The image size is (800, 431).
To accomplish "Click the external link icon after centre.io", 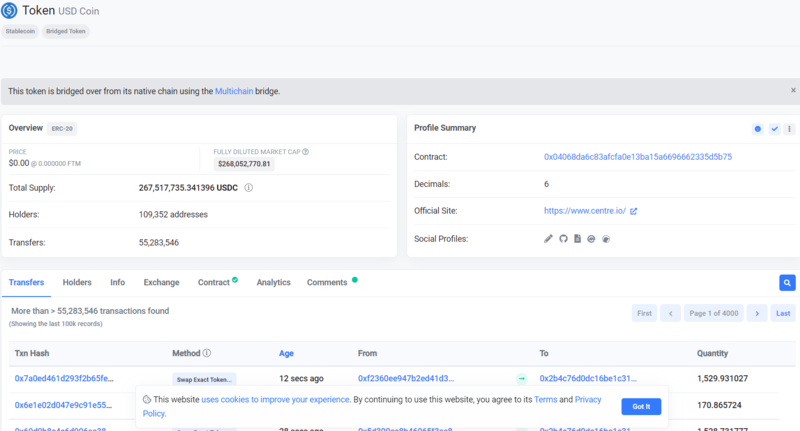I will (x=633, y=211).
